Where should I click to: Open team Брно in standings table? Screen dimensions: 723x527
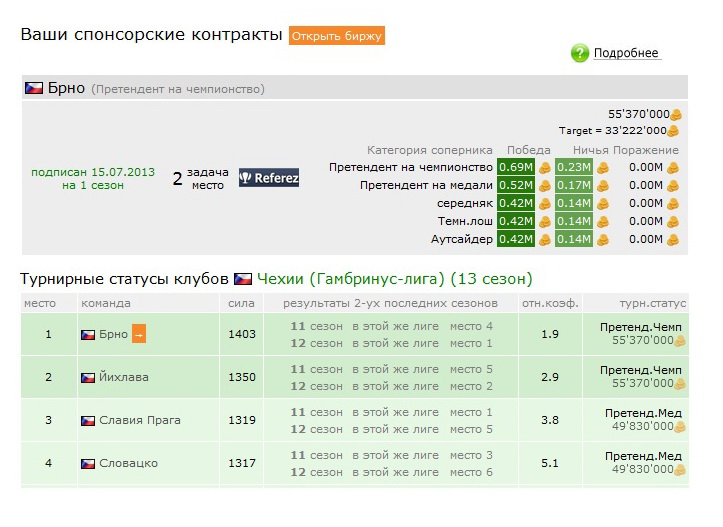[x=113, y=334]
